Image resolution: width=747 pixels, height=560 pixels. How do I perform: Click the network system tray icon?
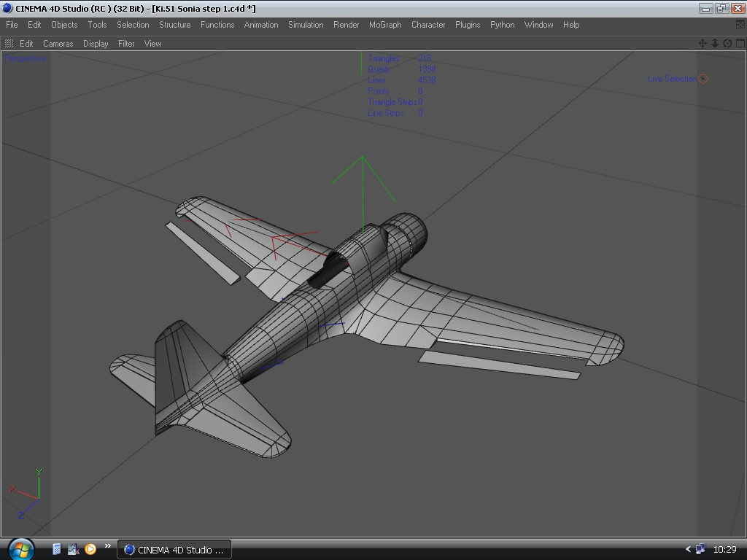coord(701,550)
